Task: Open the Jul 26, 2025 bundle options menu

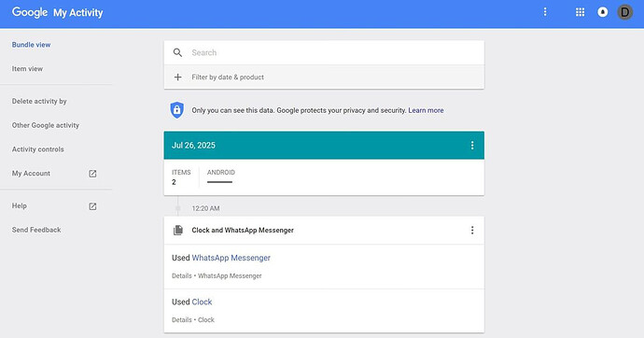Action: point(472,146)
